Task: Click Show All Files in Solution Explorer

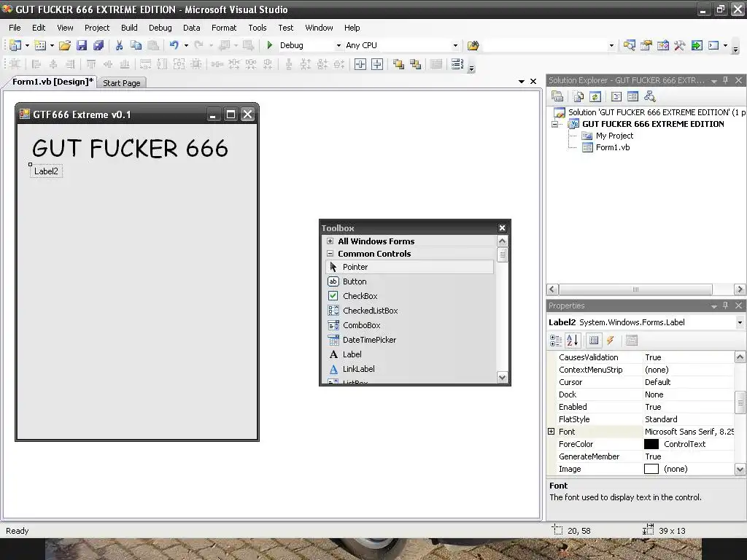Action: click(578, 97)
